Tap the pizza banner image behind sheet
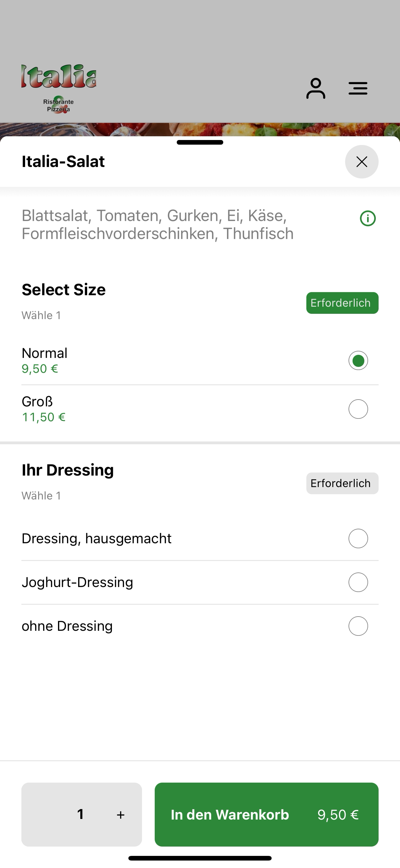This screenshot has height=868, width=400. [x=200, y=129]
